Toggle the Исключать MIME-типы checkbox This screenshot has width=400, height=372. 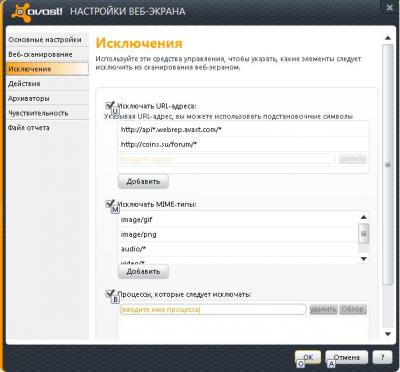click(110, 204)
